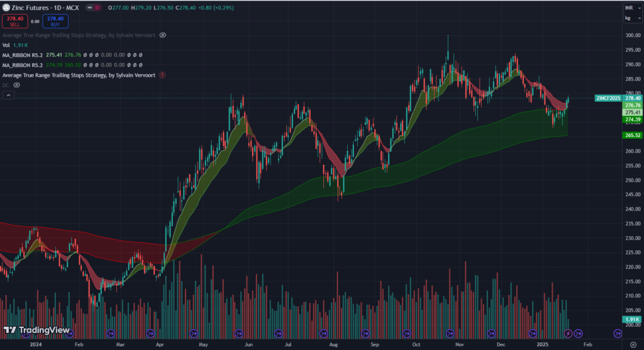
Task: Select the Vol 1.91 K indicator legend
Action: pos(15,45)
